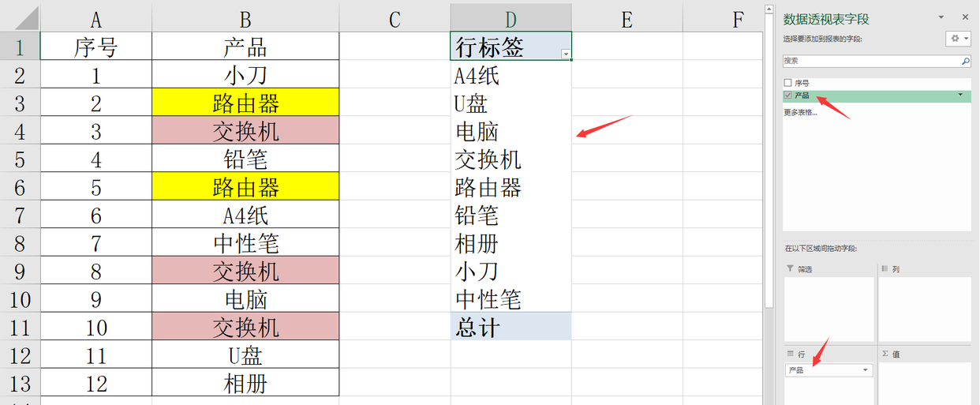Screen dimensions: 980x405
Task: Open the 行标签 filter dropdown button
Action: click(x=566, y=54)
